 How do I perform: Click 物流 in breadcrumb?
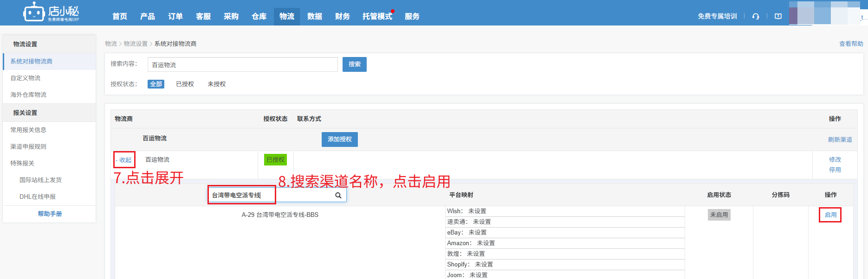pyautogui.click(x=111, y=44)
